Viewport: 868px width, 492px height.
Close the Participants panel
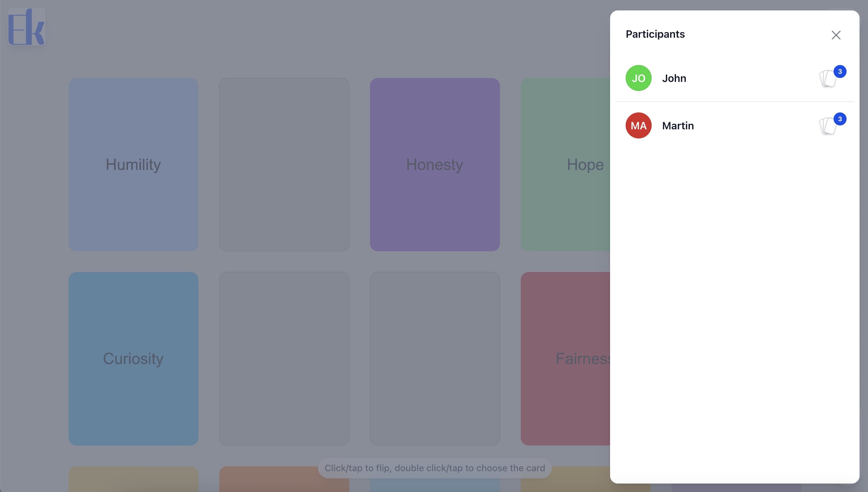pos(836,35)
